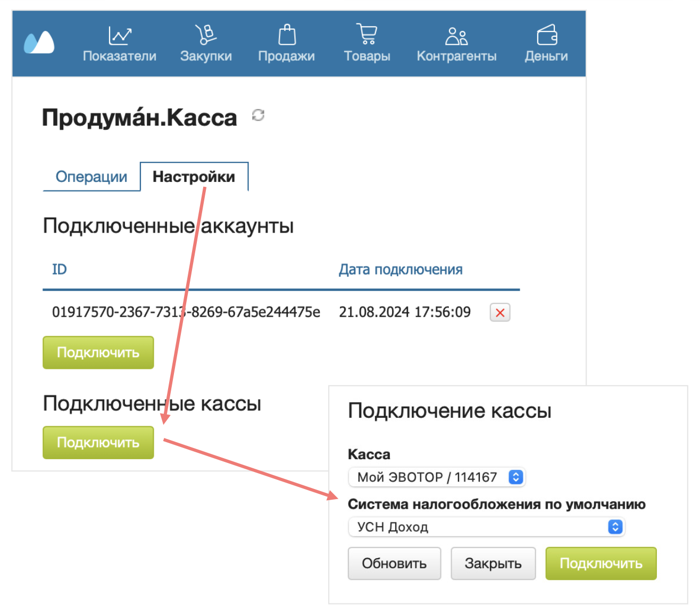Click Закупки menu label
Screen dimensions: 700x613
(206, 56)
